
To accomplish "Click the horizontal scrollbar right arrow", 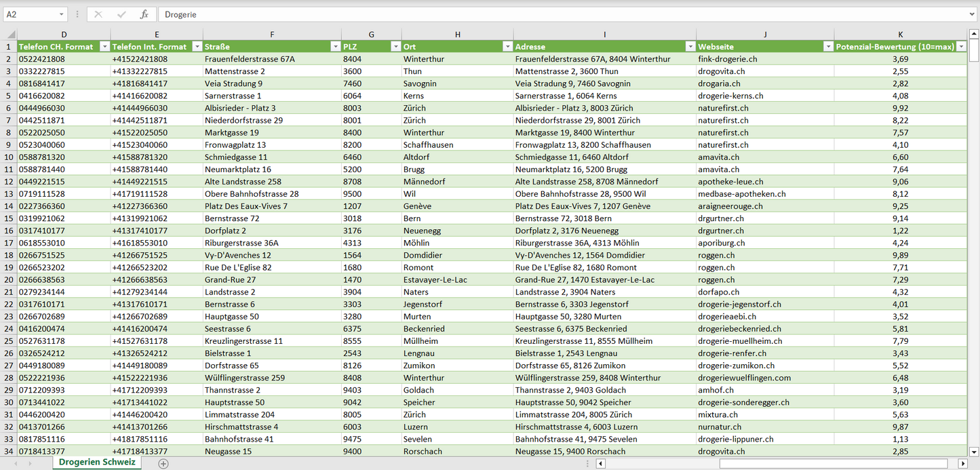I will click(962, 463).
